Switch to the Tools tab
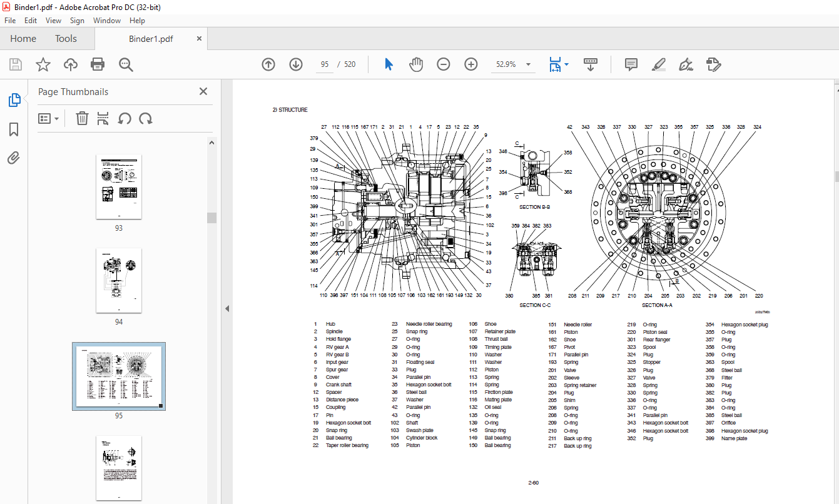This screenshot has height=504, width=839. 66,39
